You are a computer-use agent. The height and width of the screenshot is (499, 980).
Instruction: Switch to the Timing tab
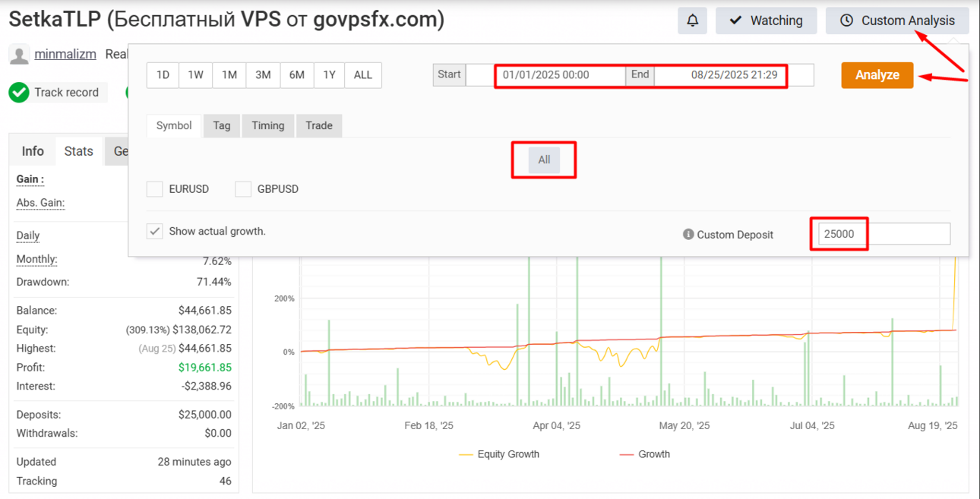point(268,126)
